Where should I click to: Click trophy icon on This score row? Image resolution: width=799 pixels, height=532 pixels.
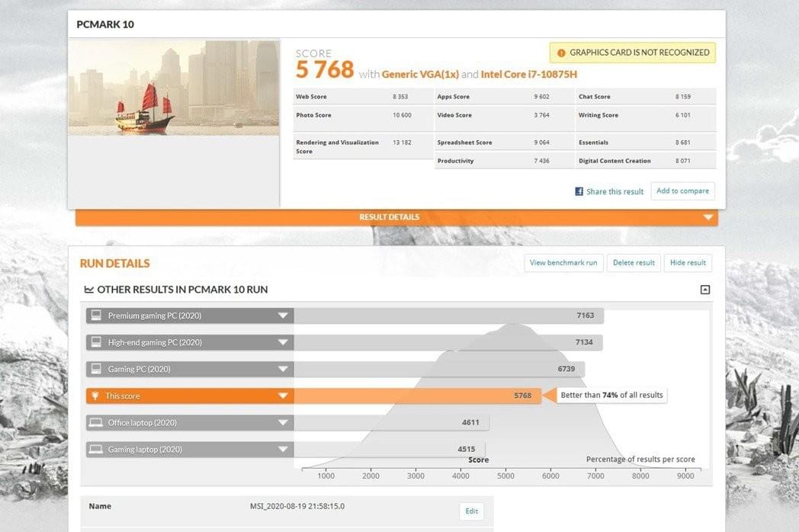[95, 396]
